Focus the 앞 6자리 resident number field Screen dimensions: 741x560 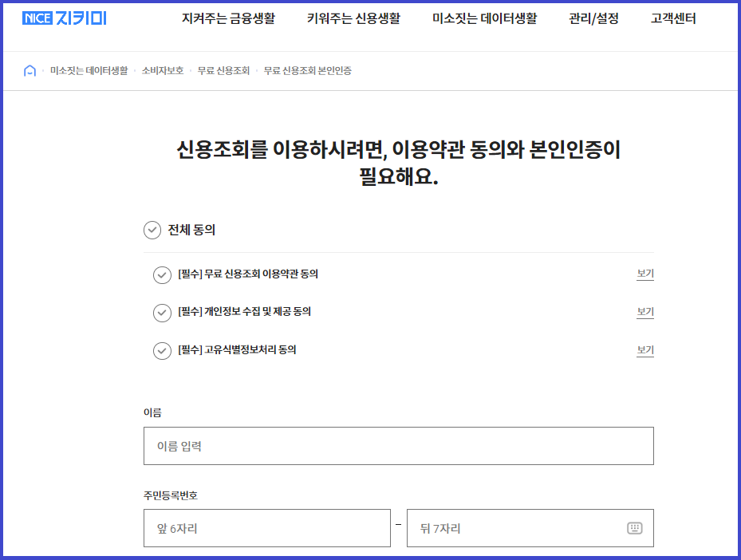tap(267, 528)
